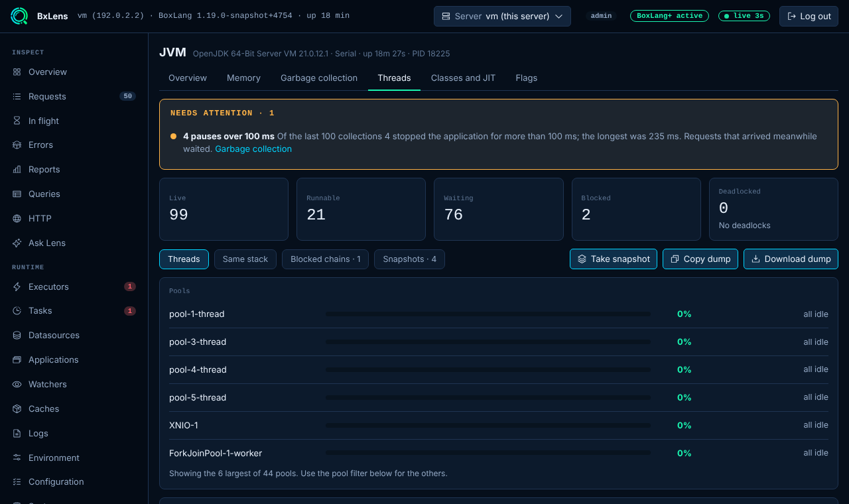Click the BxLens logo icon

tap(19, 16)
